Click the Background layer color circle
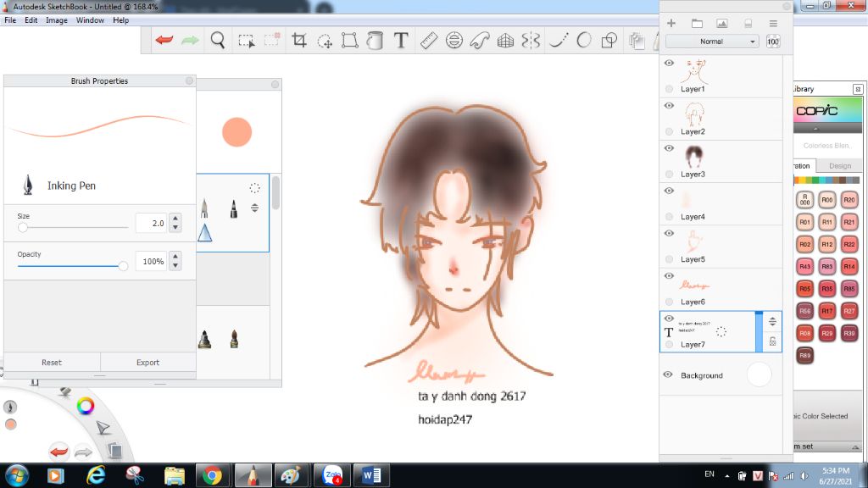Screen dimensions: 868x488 pos(759,374)
